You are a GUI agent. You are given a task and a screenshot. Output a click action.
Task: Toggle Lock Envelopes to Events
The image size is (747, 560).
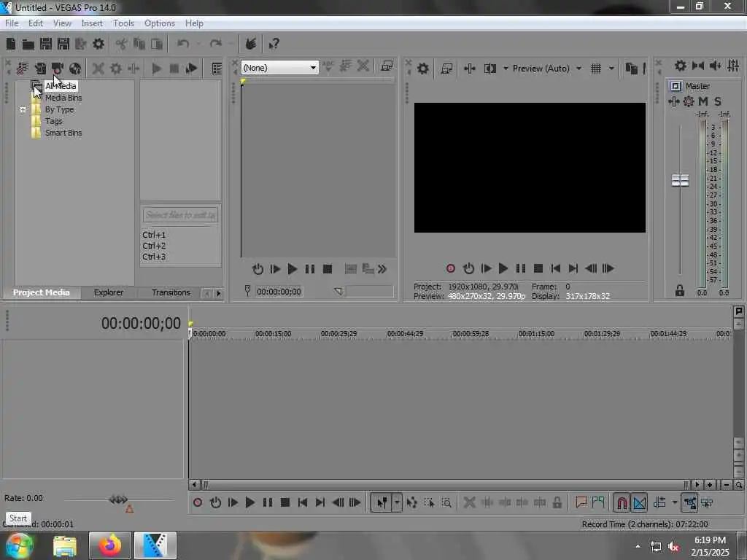pos(690,502)
